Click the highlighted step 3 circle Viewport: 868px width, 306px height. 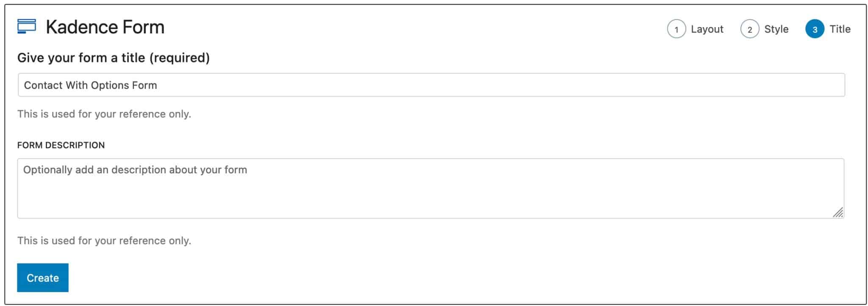click(x=814, y=29)
